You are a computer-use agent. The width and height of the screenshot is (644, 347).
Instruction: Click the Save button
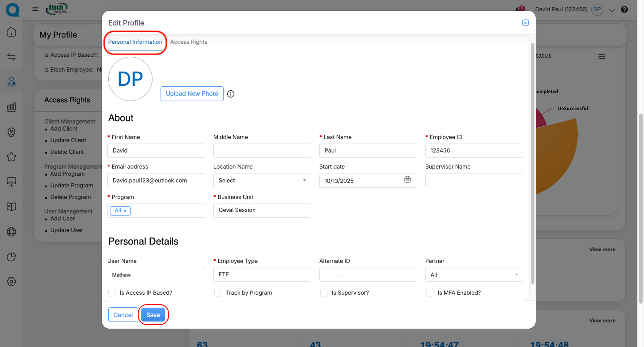point(153,315)
